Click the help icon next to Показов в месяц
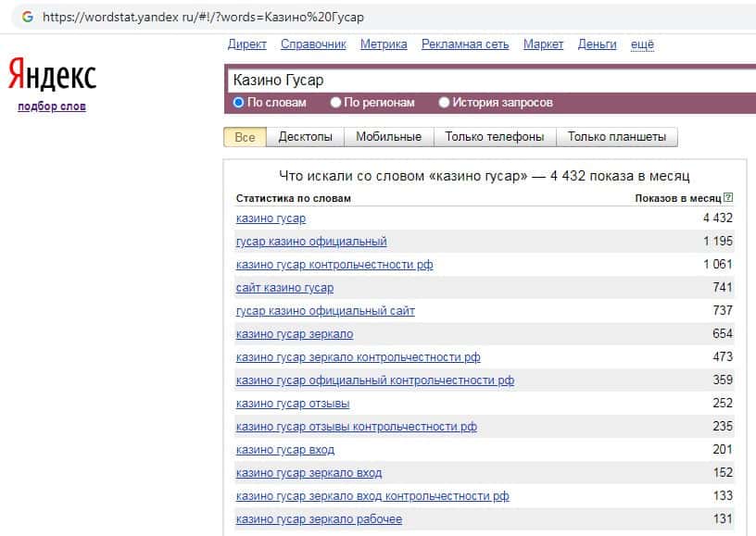756x536 pixels. pyautogui.click(x=728, y=197)
